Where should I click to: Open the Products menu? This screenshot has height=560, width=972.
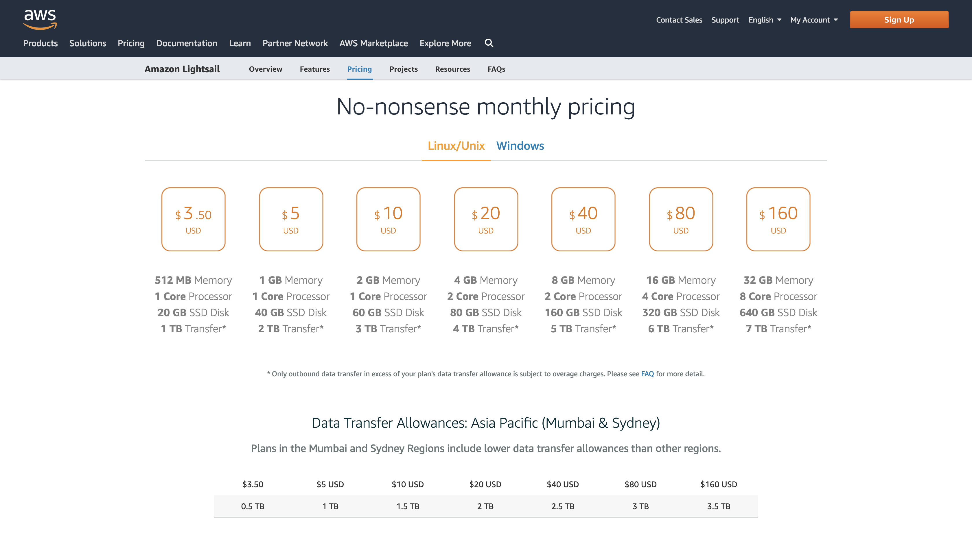41,43
